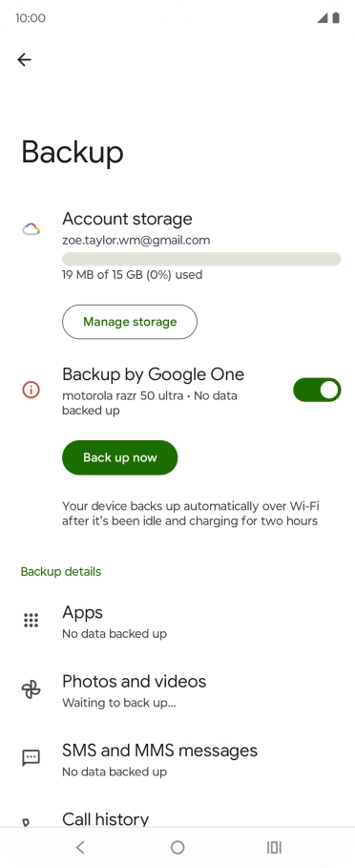Open SMS and MMS messages details
The image size is (355, 868).
[x=177, y=760]
